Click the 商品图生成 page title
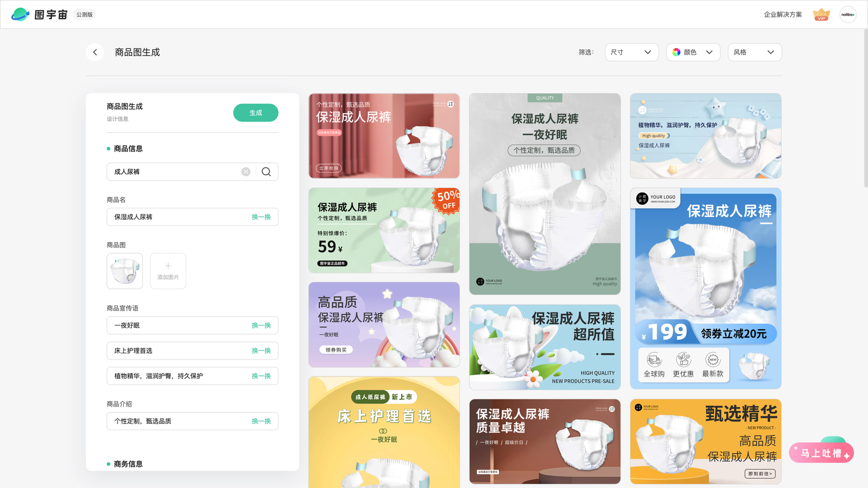868x488 pixels. (x=137, y=52)
